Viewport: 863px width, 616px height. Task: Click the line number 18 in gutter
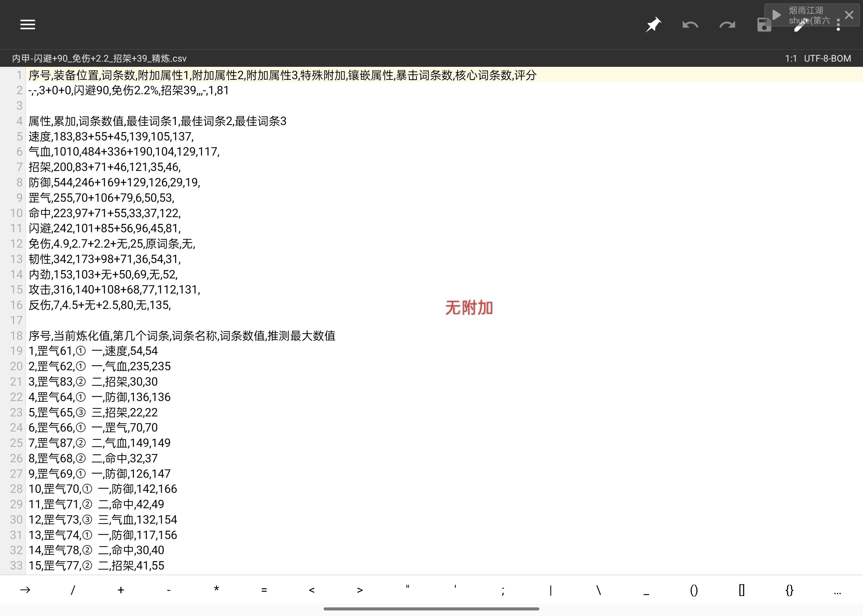pyautogui.click(x=16, y=336)
